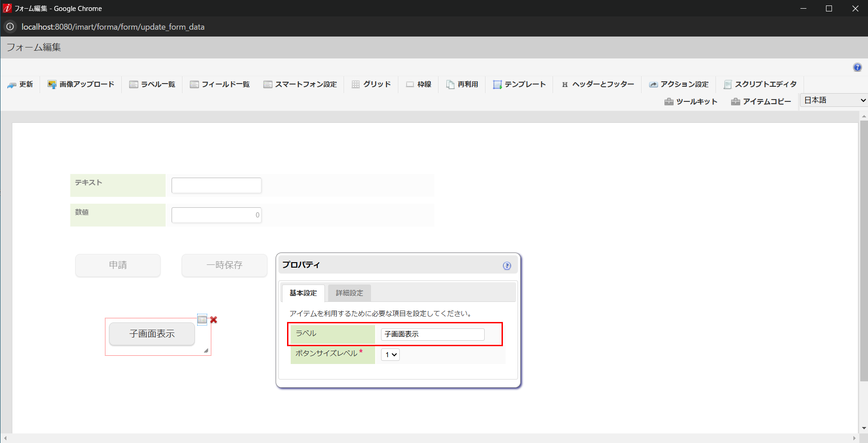Open the スクリプトエディタ script editor
Image resolution: width=868 pixels, height=443 pixels.
(759, 84)
